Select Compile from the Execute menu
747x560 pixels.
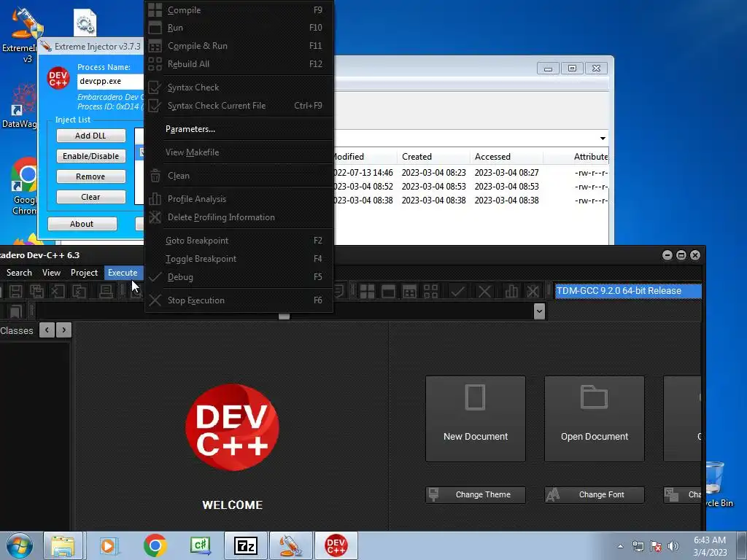click(x=239, y=10)
